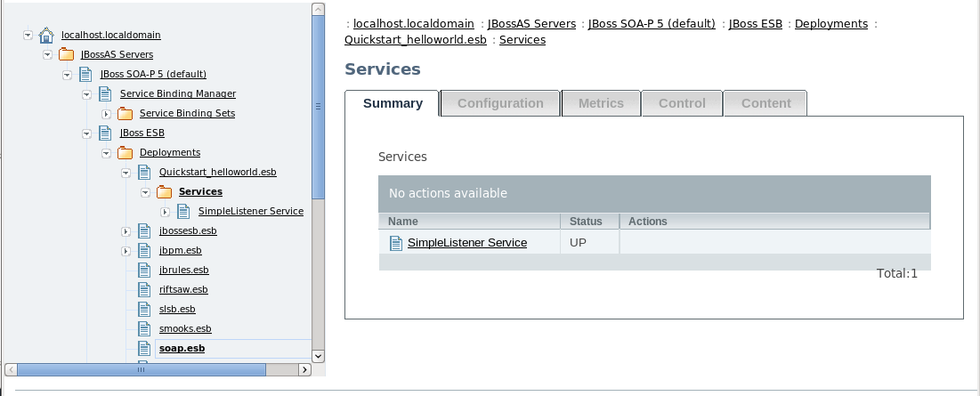980x396 pixels.
Task: Select soap.esb in the navigation tree
Action: 182,348
